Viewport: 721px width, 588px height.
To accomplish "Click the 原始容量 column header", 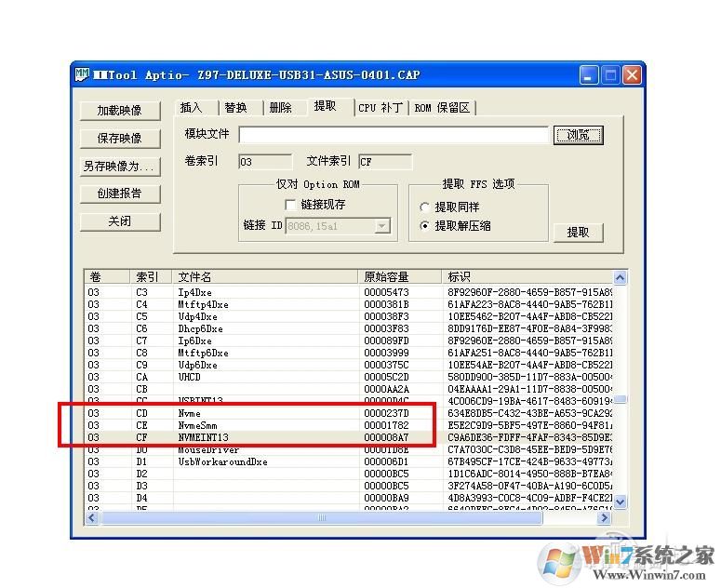I will [x=400, y=277].
